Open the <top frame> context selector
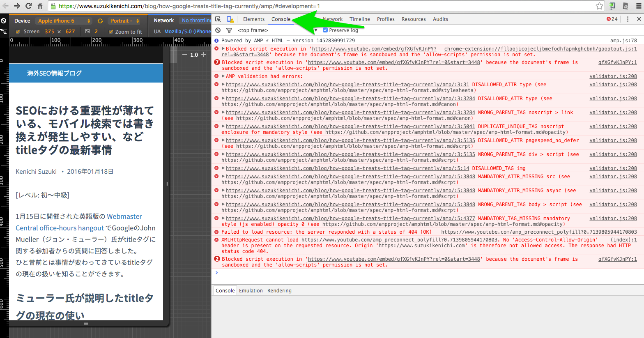The width and height of the screenshot is (644, 338). 277,30
